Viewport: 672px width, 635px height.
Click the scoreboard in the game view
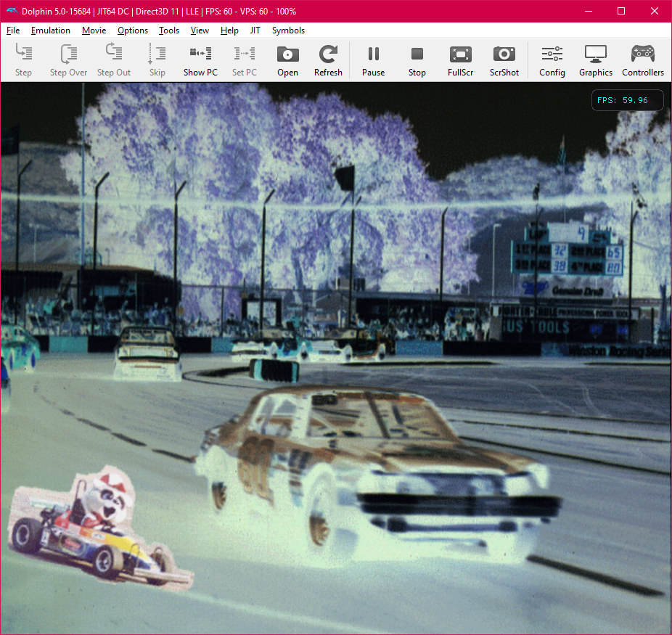567,248
